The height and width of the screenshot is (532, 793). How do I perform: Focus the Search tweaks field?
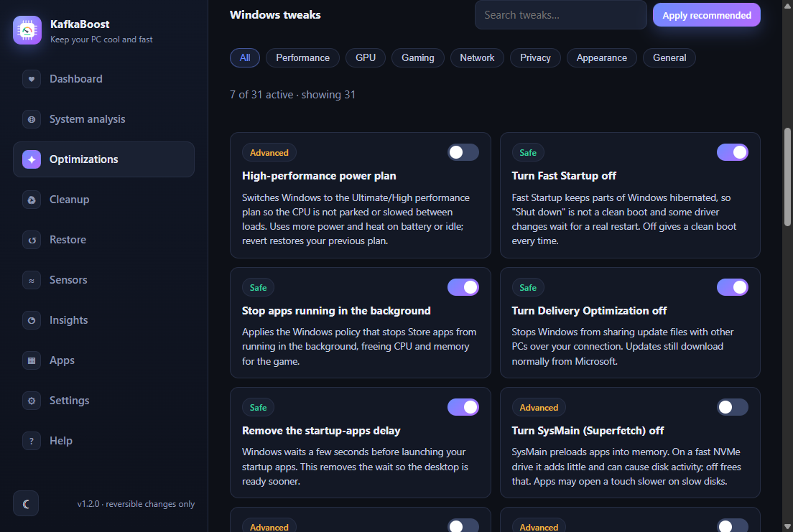[x=560, y=14]
